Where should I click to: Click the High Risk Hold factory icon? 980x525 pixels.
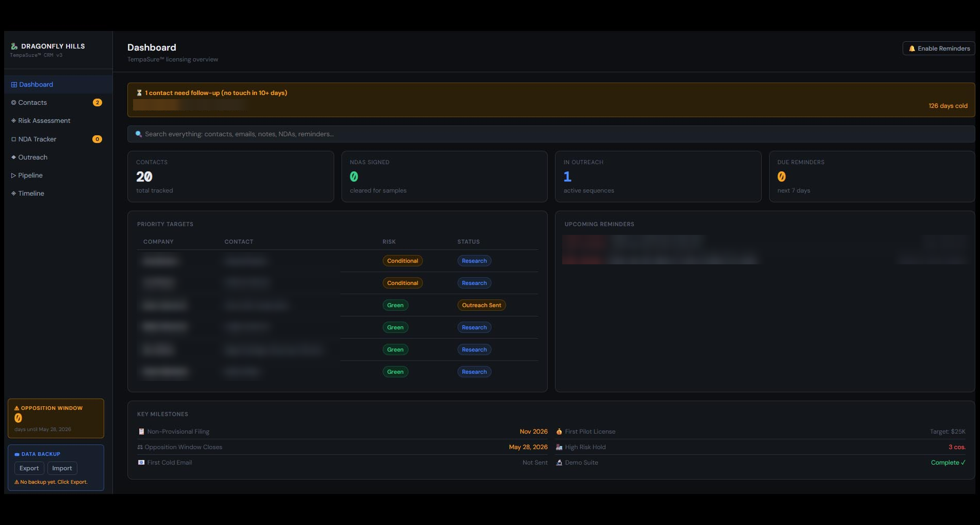pyautogui.click(x=559, y=447)
